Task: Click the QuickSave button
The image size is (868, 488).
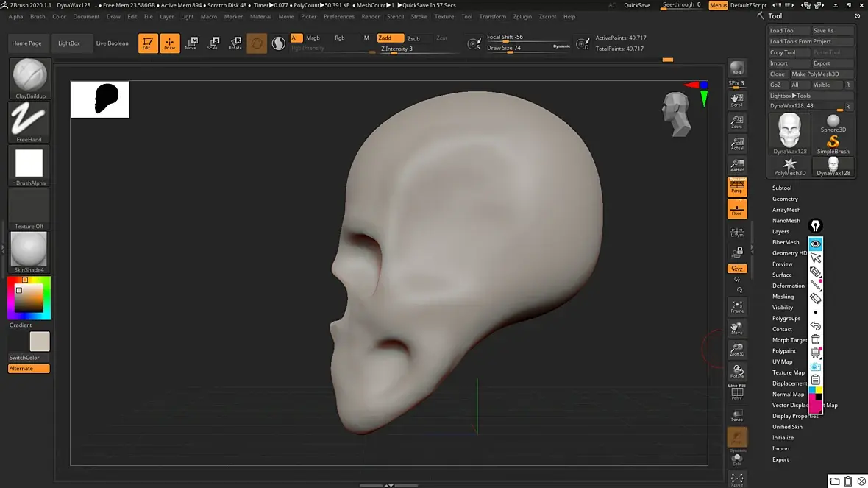Action: (x=636, y=5)
